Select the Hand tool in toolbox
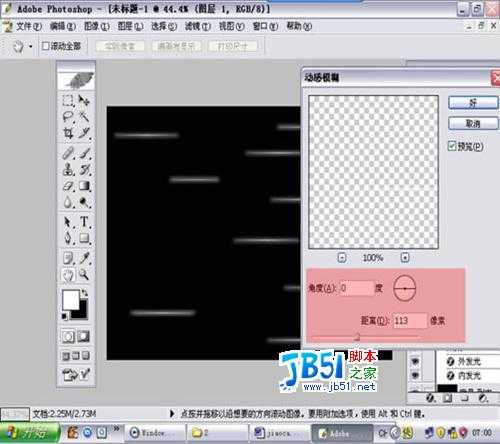The width and height of the screenshot is (500, 444). pyautogui.click(x=68, y=275)
